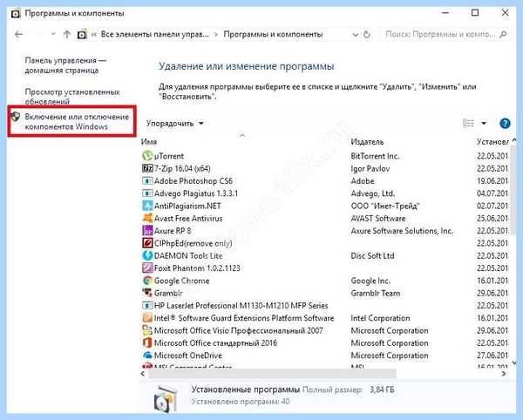Image resolution: width=523 pixels, height=420 pixels.
Task: Expand chevron before Программы и компоненты breadcrumb
Action: (216, 34)
